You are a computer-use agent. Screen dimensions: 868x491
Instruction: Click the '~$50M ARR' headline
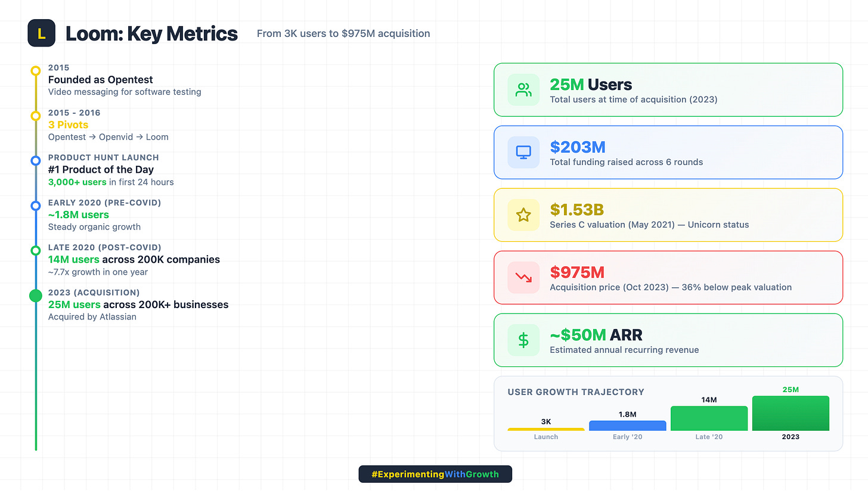pos(596,335)
